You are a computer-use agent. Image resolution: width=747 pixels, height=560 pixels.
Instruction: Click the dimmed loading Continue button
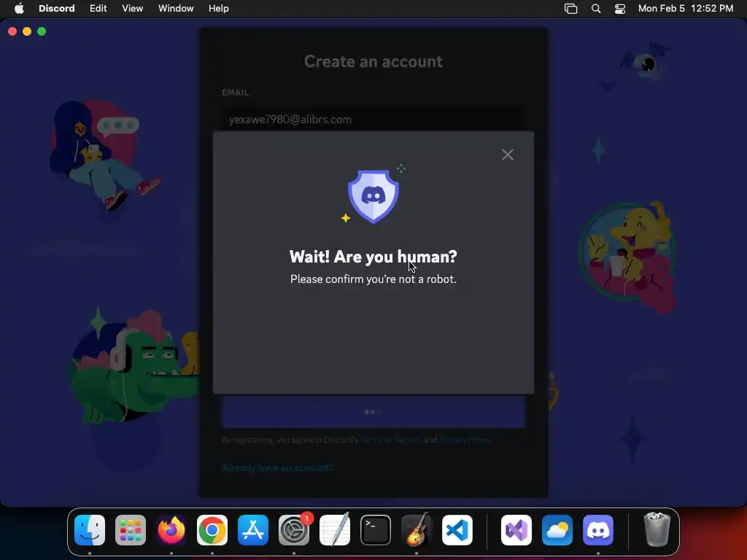(373, 411)
